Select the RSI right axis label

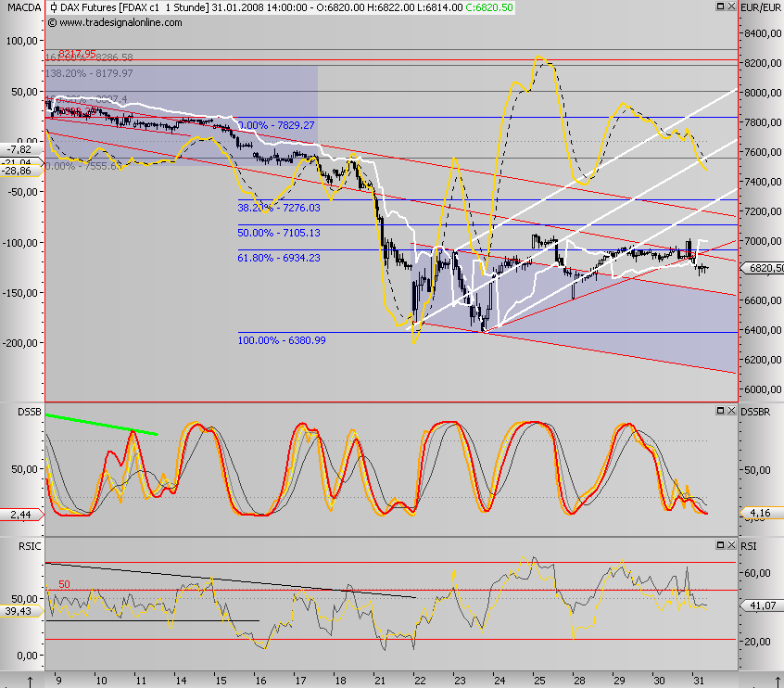coord(749,546)
